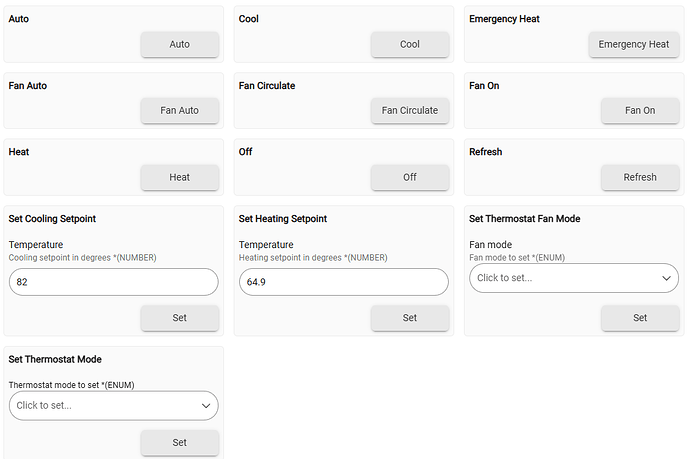Click the Auto mode button
This screenshot has height=459, width=690.
[x=180, y=44]
